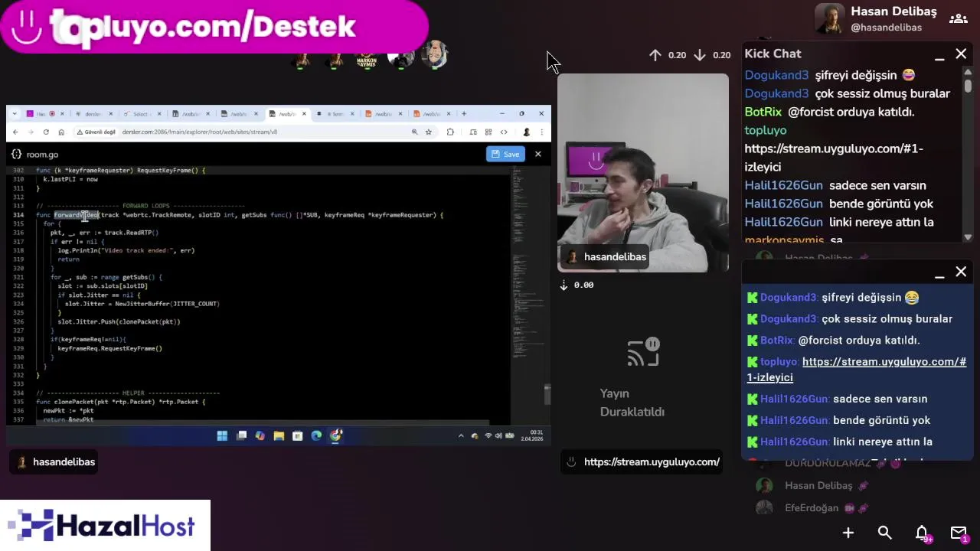Open notifications bell with 9+ badge
Image resolution: width=980 pixels, height=551 pixels.
(923, 533)
